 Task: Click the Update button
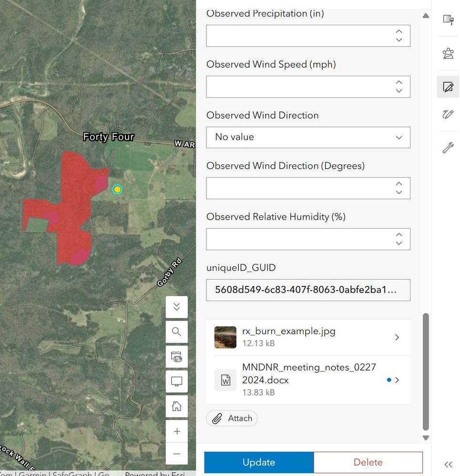pyautogui.click(x=259, y=462)
